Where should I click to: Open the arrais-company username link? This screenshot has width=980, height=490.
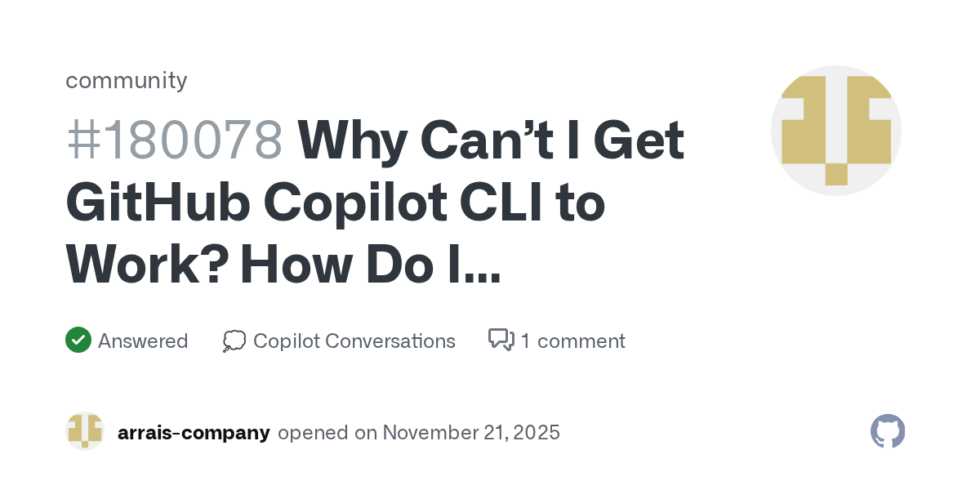(x=194, y=432)
